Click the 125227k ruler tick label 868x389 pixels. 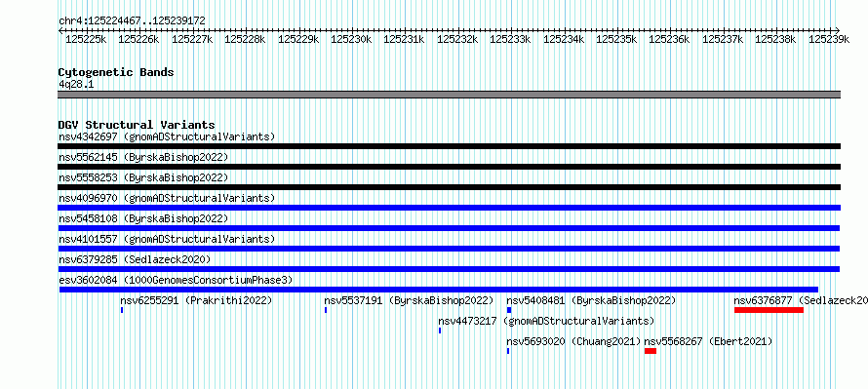tap(192, 39)
